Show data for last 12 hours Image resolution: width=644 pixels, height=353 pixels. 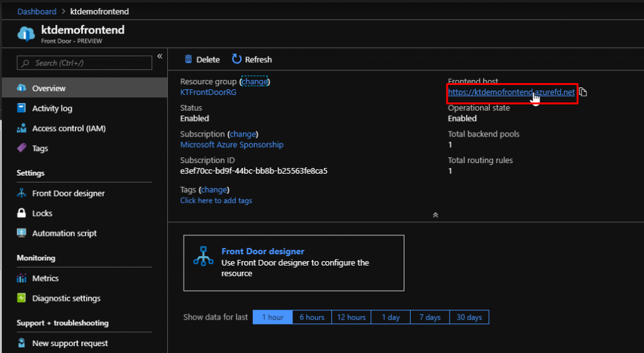(351, 317)
